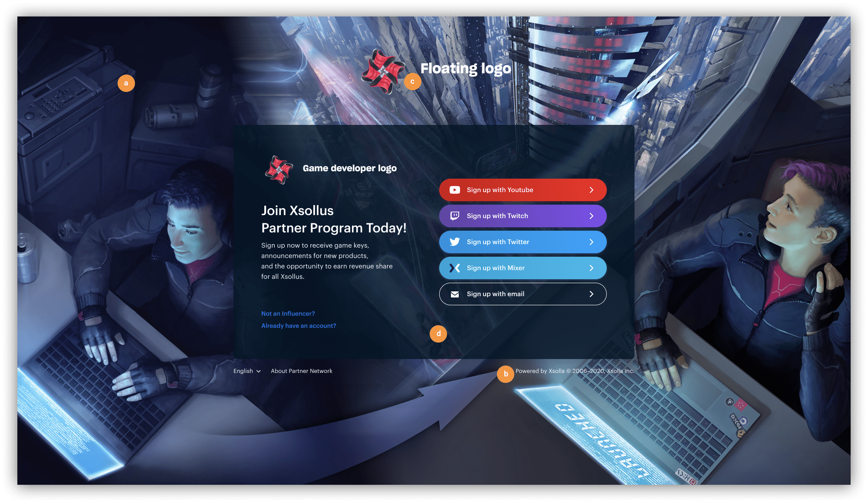
Task: Open About Partner Network footer link
Action: (x=301, y=371)
